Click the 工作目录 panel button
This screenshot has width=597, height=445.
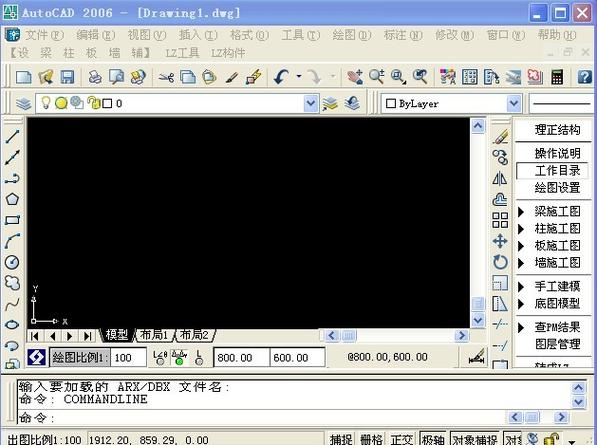point(552,171)
